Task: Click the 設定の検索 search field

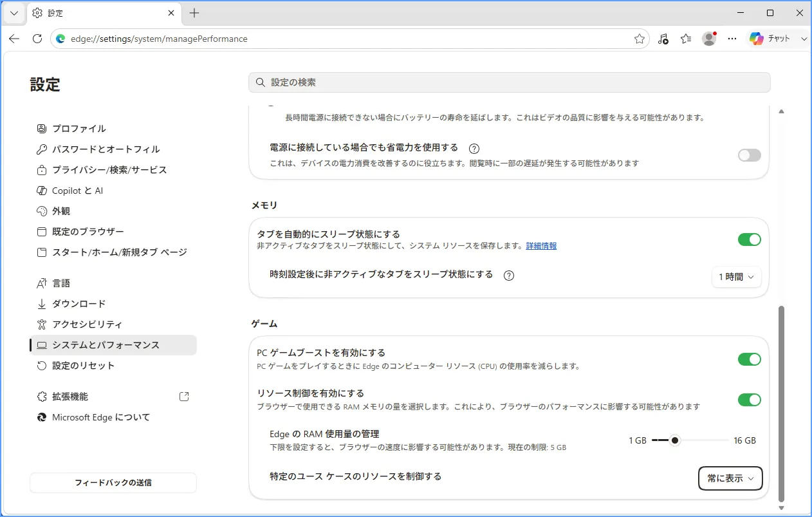Action: click(510, 82)
